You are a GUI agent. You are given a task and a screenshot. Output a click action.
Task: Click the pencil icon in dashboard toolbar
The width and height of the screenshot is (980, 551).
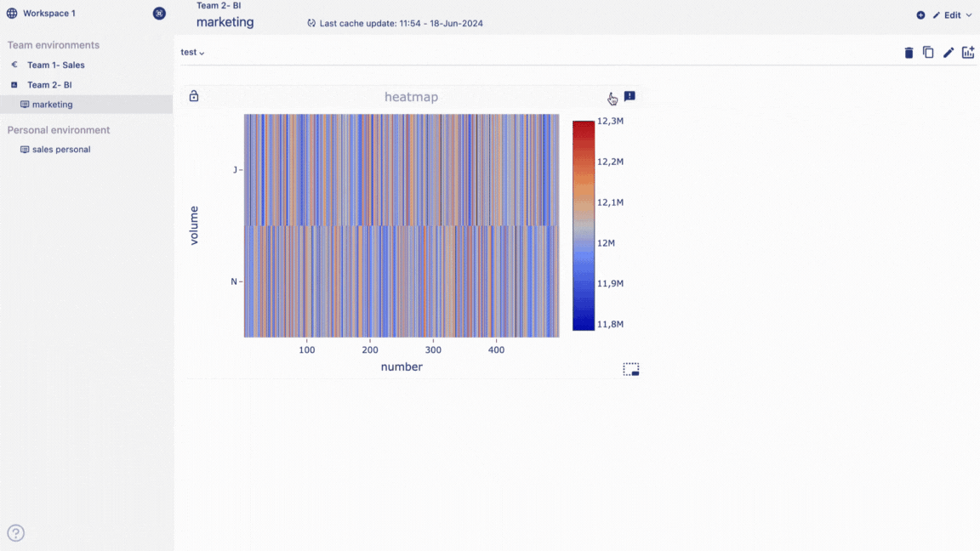(949, 53)
